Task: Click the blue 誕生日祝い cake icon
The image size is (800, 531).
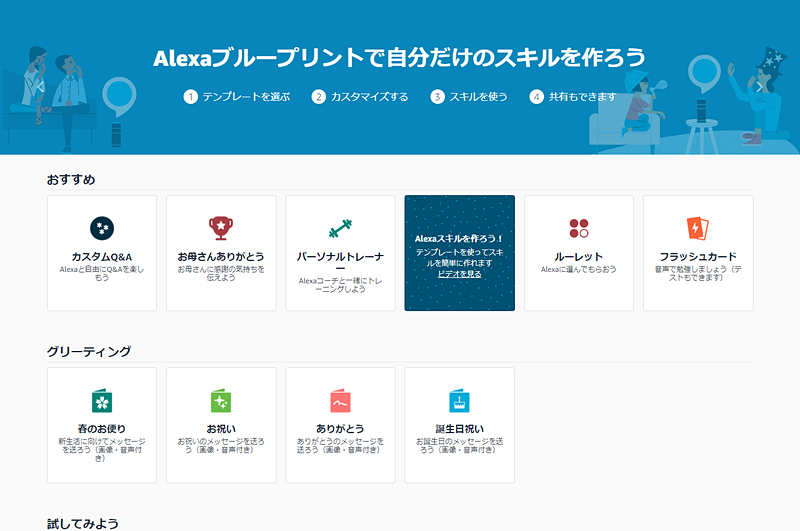Action: 460,400
